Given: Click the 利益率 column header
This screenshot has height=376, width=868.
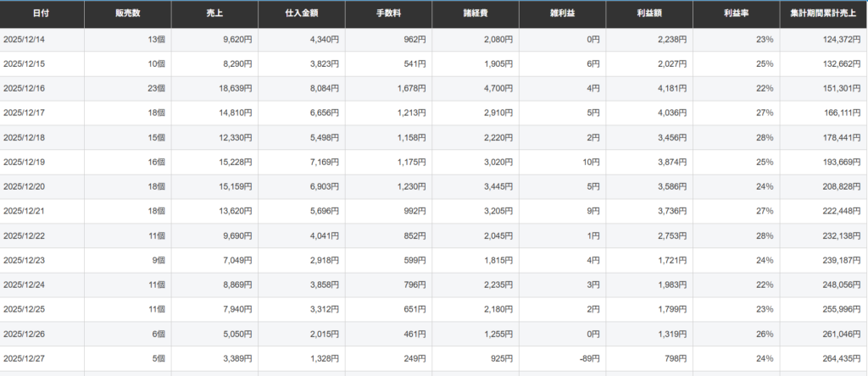Looking at the screenshot, I should click(735, 14).
